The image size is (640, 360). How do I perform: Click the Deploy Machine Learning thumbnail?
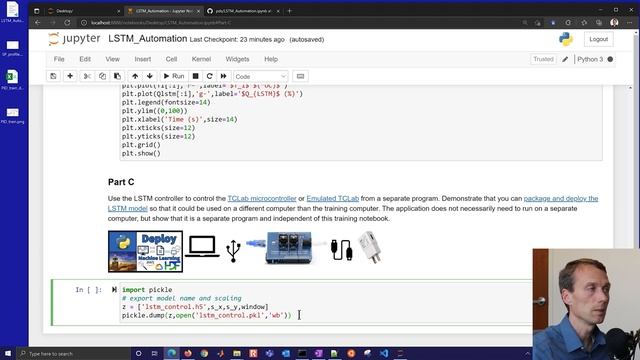pyautogui.click(x=145, y=251)
